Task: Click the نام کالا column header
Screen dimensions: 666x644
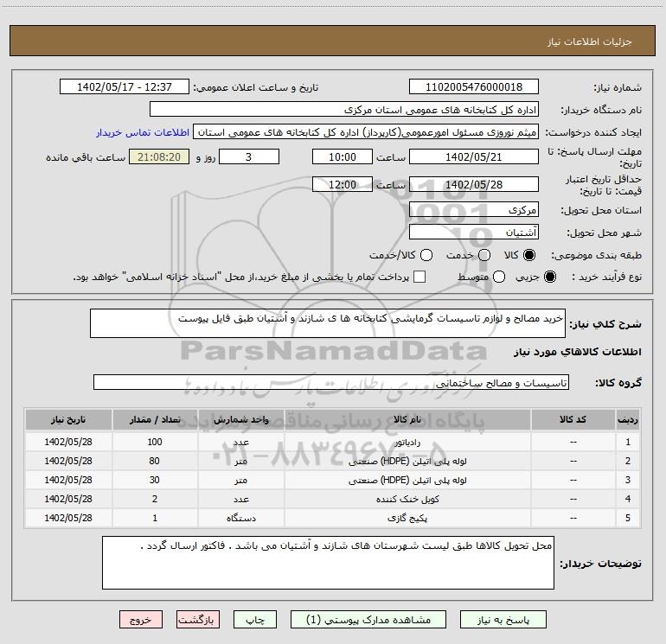Action: click(407, 419)
